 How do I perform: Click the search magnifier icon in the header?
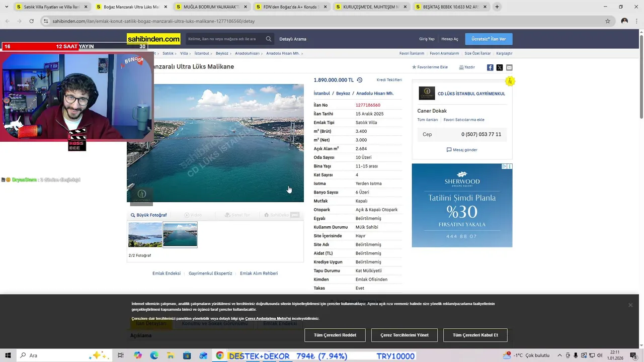269,39
